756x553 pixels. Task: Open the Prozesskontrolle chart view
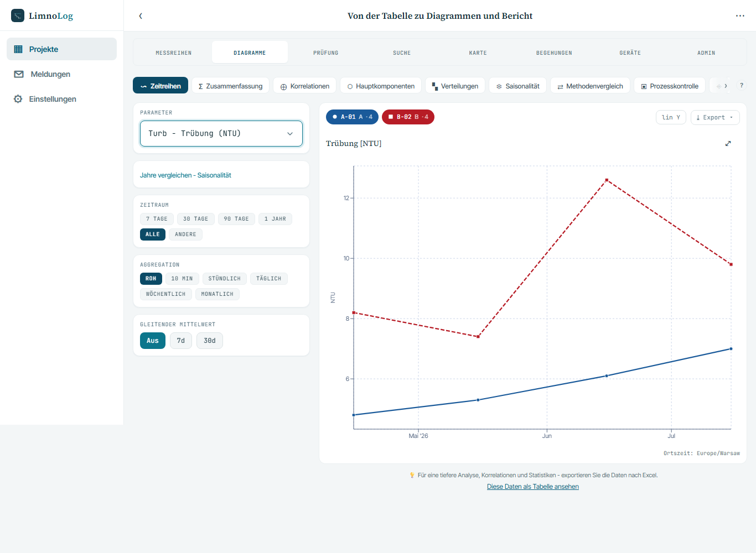click(x=670, y=86)
